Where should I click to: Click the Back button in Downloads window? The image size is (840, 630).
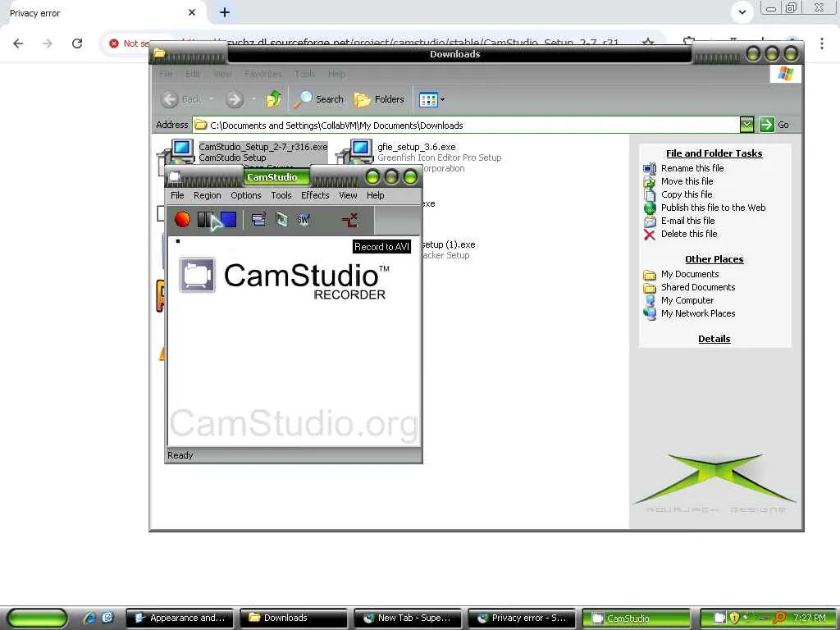(x=181, y=99)
